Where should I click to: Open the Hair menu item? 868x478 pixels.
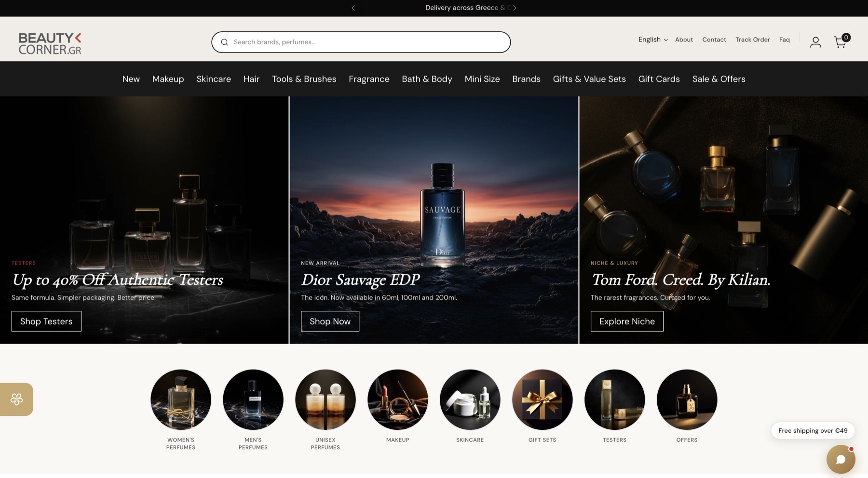click(x=251, y=79)
